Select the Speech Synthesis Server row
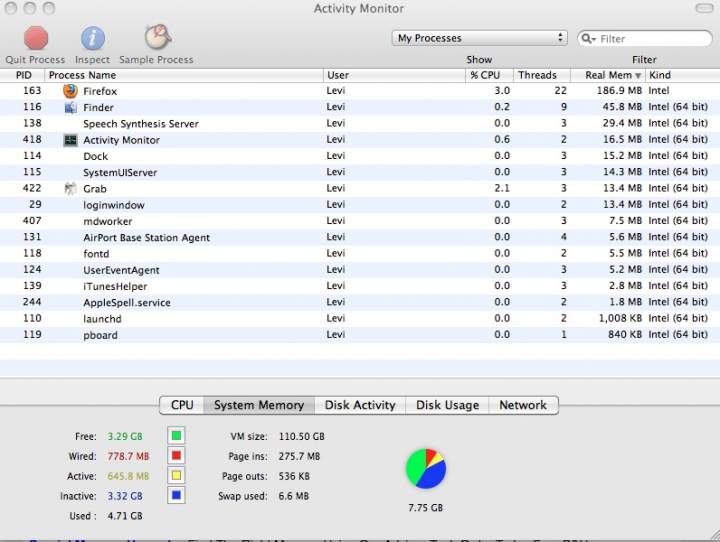This screenshot has height=542, width=720. point(360,124)
